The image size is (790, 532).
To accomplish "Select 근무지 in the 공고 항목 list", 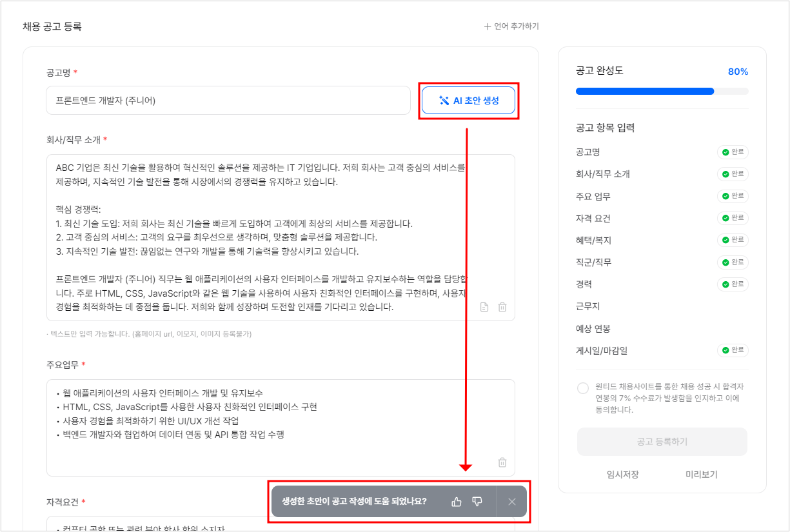I will 588,306.
